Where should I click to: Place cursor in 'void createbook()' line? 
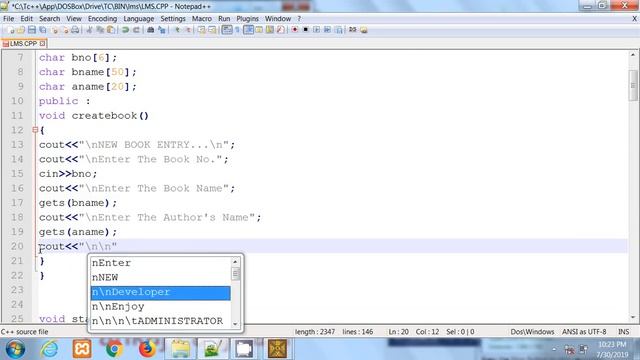[94, 116]
